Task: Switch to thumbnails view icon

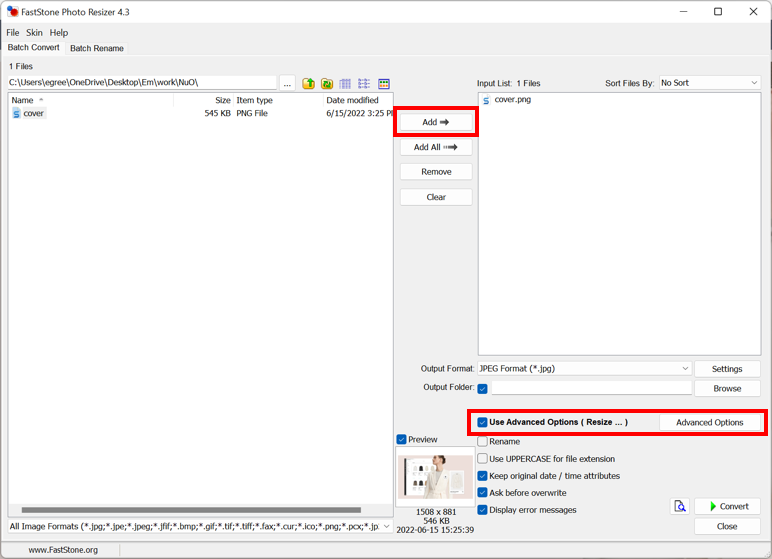Action: click(384, 84)
